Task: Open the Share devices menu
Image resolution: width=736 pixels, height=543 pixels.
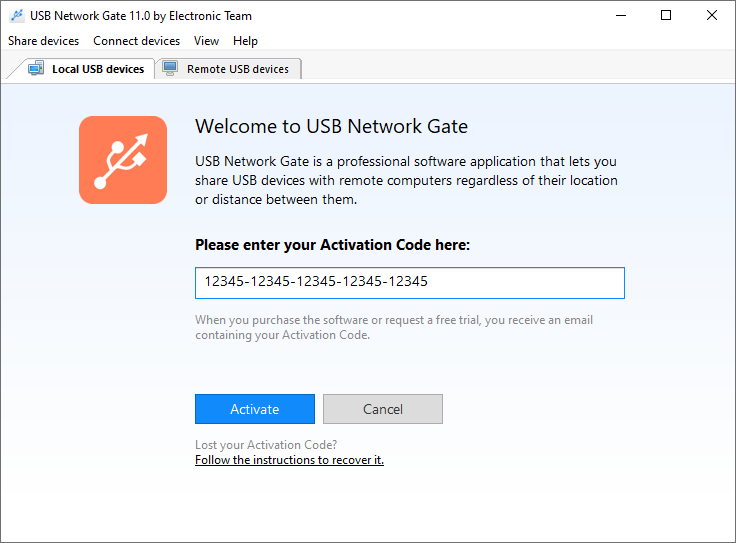Action: coord(43,41)
